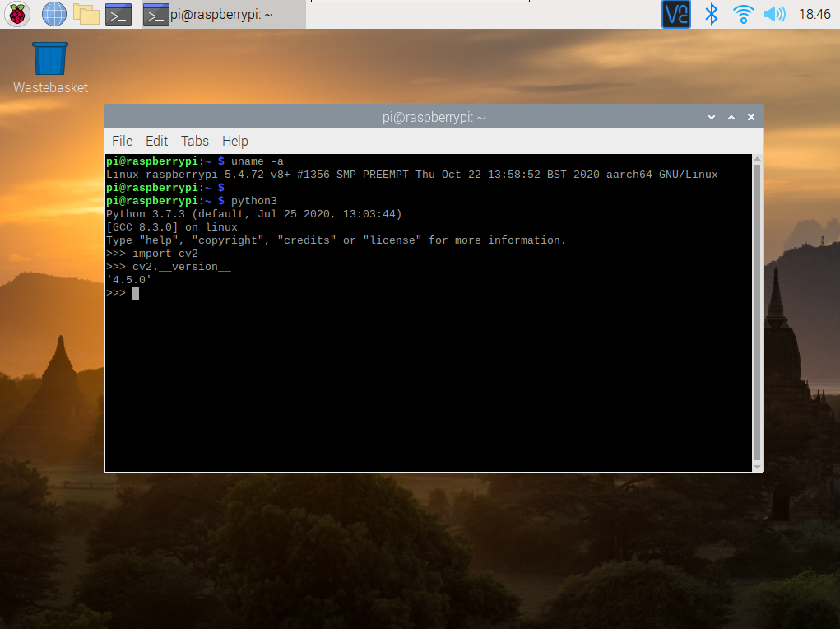
Task: Click the terminal's vertical scrollbar
Action: [757, 311]
